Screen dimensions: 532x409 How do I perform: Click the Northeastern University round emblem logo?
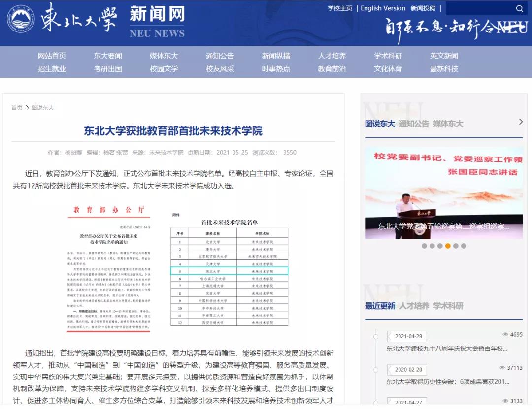(x=21, y=19)
